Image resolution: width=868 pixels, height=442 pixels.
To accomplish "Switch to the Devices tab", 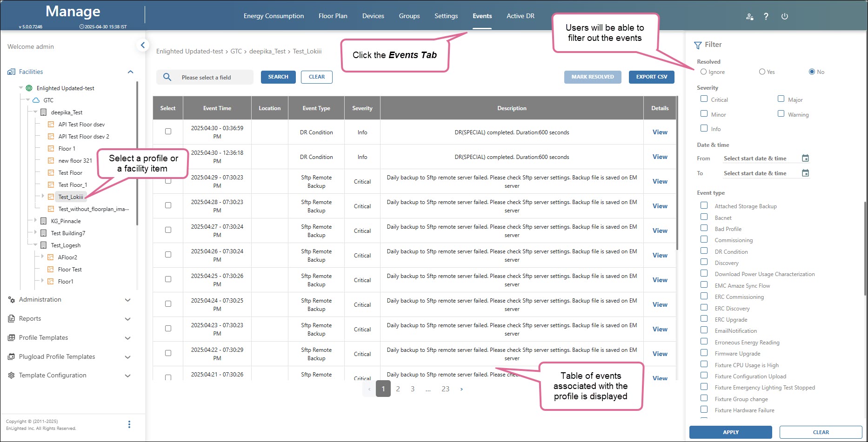I will [x=373, y=16].
